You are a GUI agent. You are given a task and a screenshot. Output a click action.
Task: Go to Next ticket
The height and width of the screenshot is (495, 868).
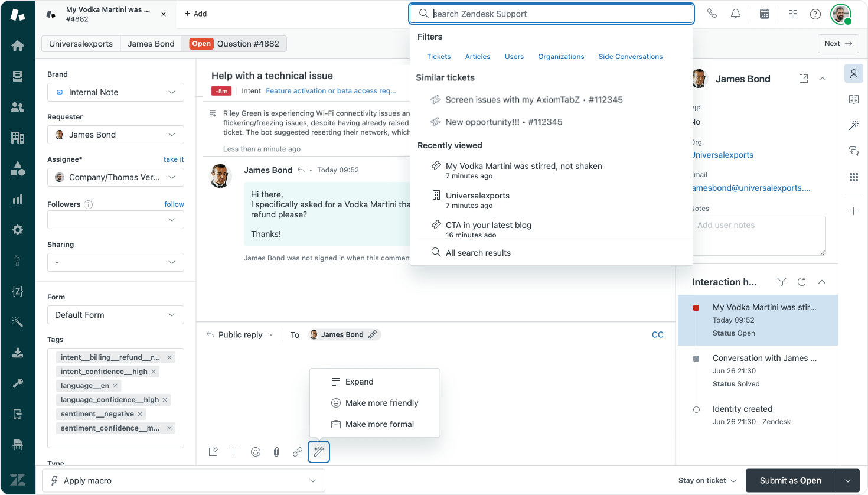(838, 44)
